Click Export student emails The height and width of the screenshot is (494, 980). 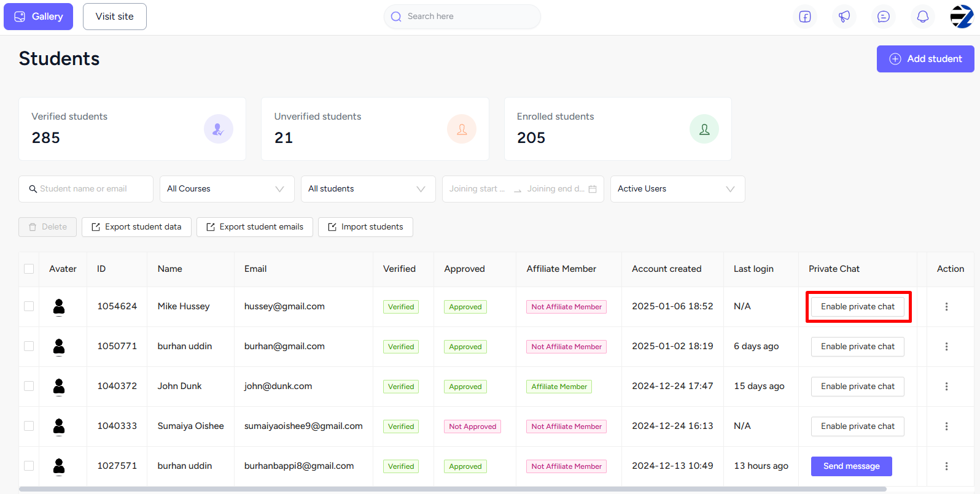click(x=255, y=227)
